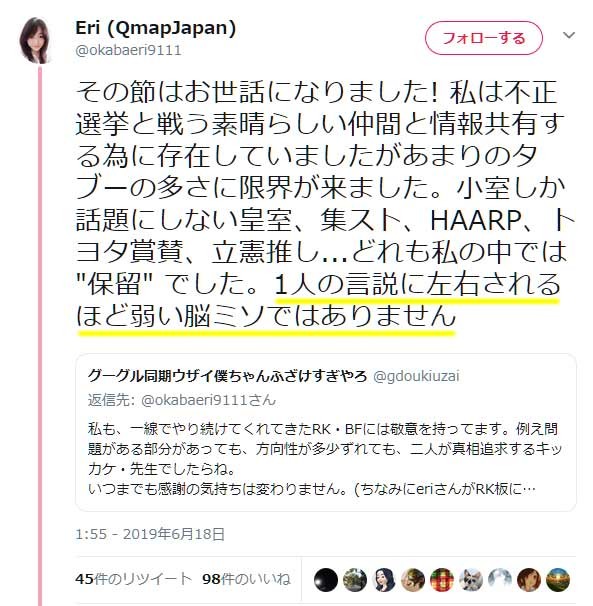Screen dimensions: 593x606
Task: Open Eri's profile picture
Action: pyautogui.click(x=34, y=40)
